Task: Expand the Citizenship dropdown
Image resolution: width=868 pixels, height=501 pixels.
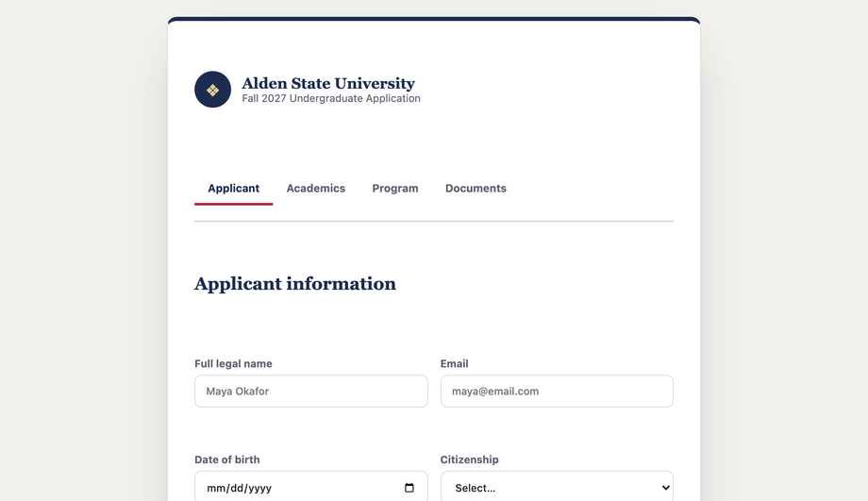Action: click(x=557, y=487)
